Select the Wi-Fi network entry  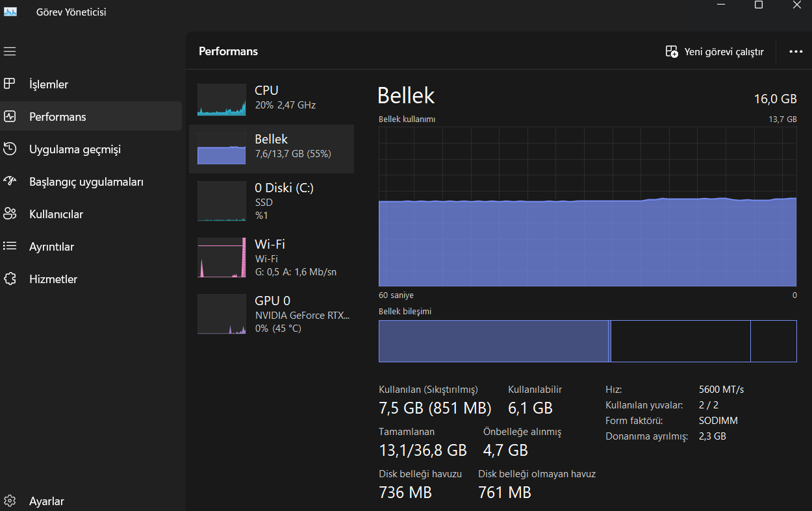(x=272, y=257)
